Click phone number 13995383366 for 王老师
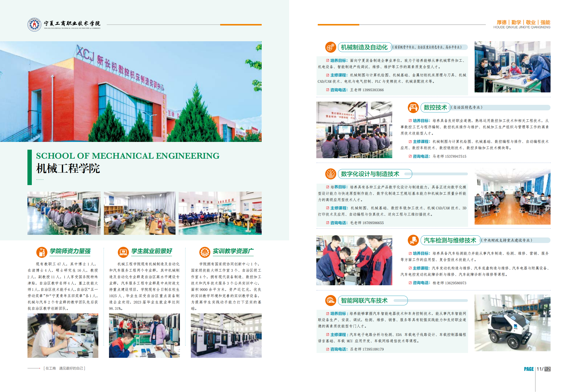578x392 pixels. [373, 90]
